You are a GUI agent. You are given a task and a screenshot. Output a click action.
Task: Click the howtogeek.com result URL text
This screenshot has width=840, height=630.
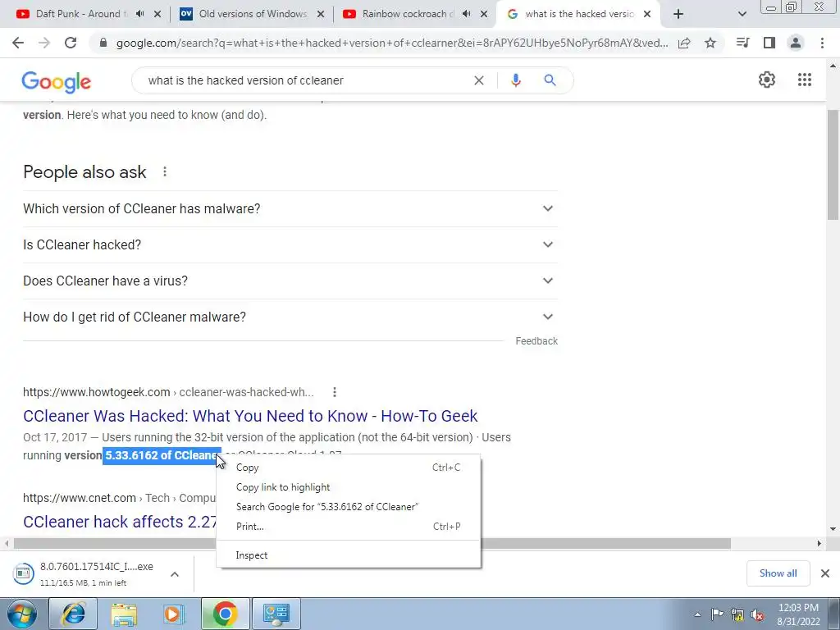tap(97, 392)
